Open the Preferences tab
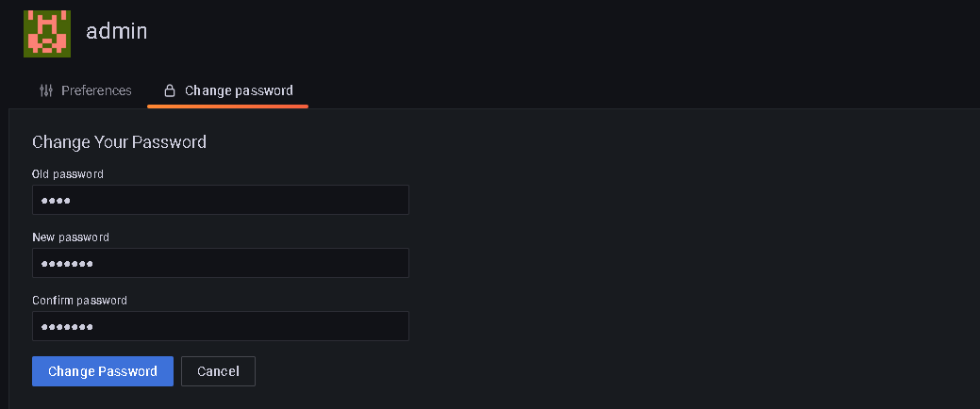980x409 pixels. tap(95, 90)
